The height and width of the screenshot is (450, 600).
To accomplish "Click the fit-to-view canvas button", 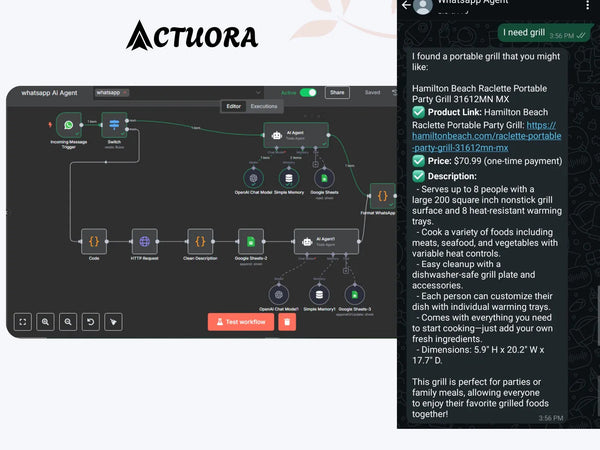I will coord(23,322).
